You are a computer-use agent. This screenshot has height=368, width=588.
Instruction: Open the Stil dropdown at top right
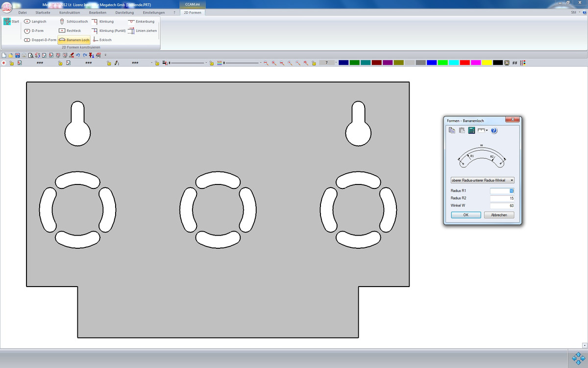575,12
